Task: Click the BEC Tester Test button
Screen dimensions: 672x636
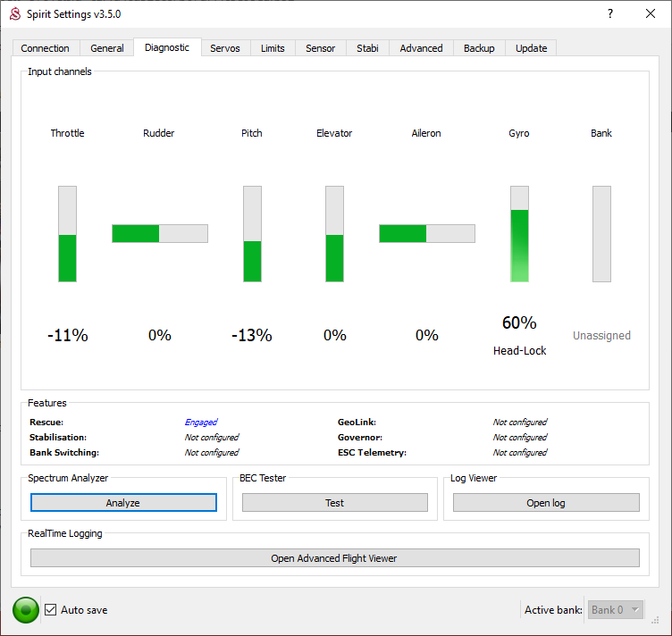Action: [334, 503]
